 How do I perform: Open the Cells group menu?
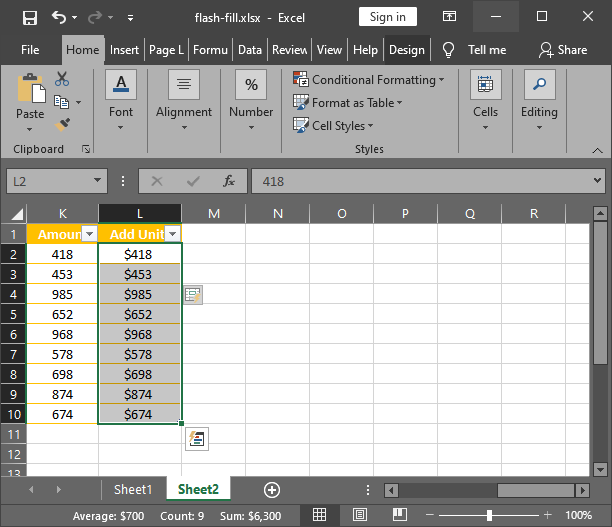[x=486, y=101]
